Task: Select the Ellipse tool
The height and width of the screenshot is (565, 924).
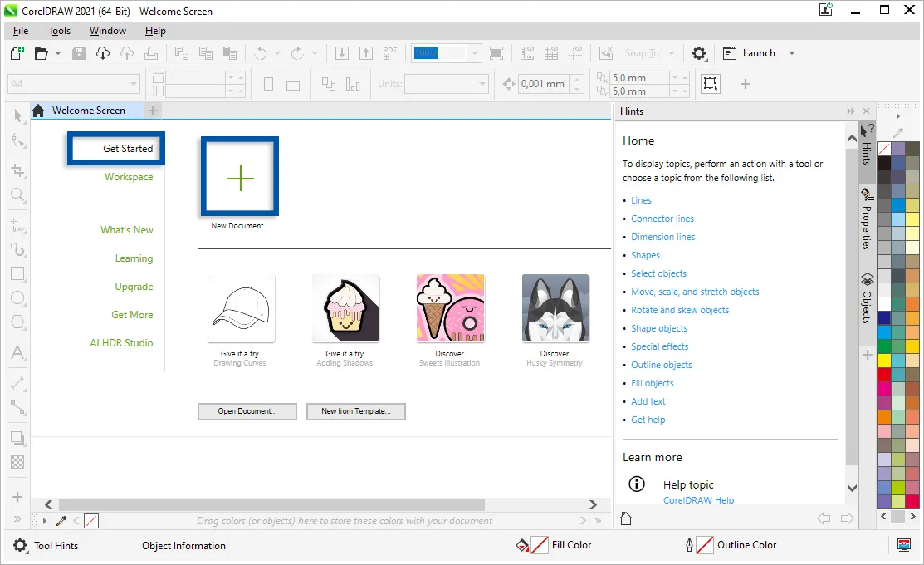Action: [x=17, y=297]
